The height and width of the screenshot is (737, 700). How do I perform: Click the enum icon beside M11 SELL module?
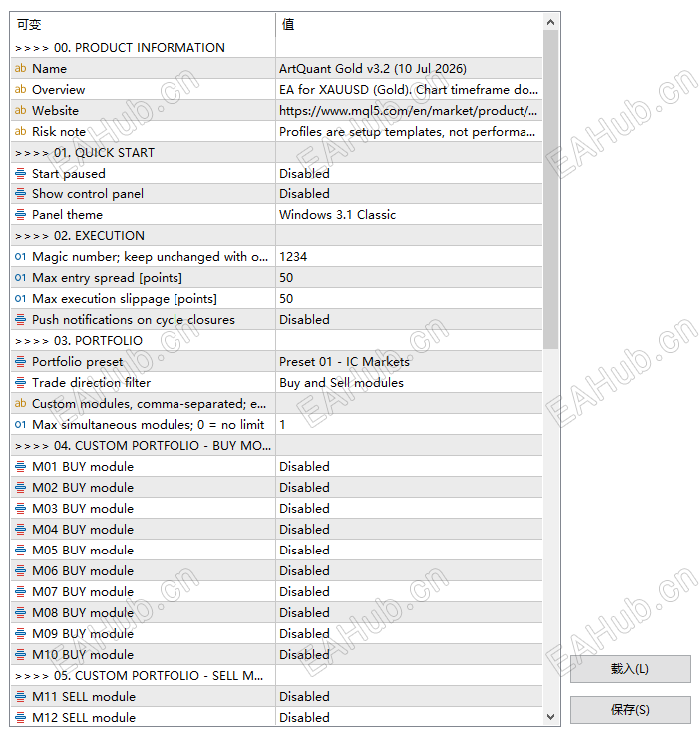point(20,696)
